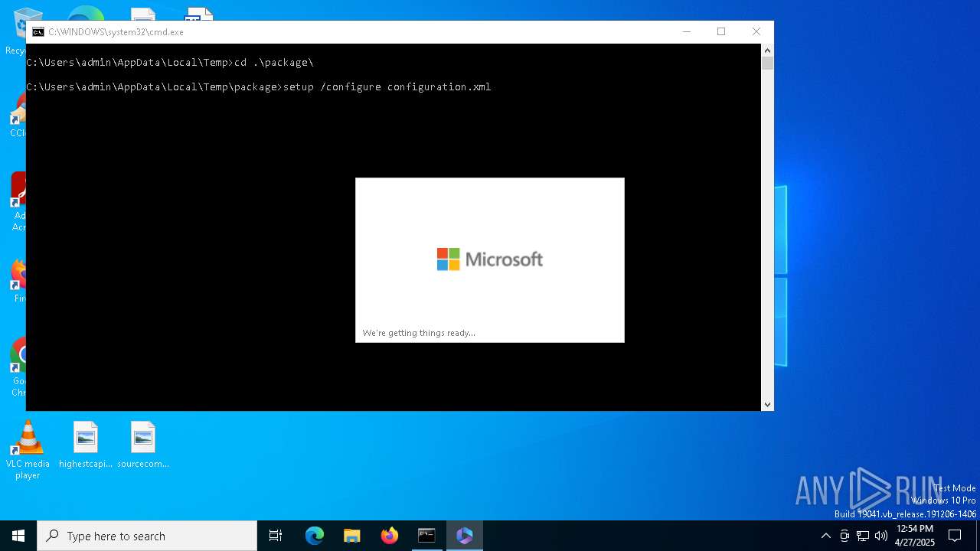Click the network status tray icon

click(x=863, y=536)
